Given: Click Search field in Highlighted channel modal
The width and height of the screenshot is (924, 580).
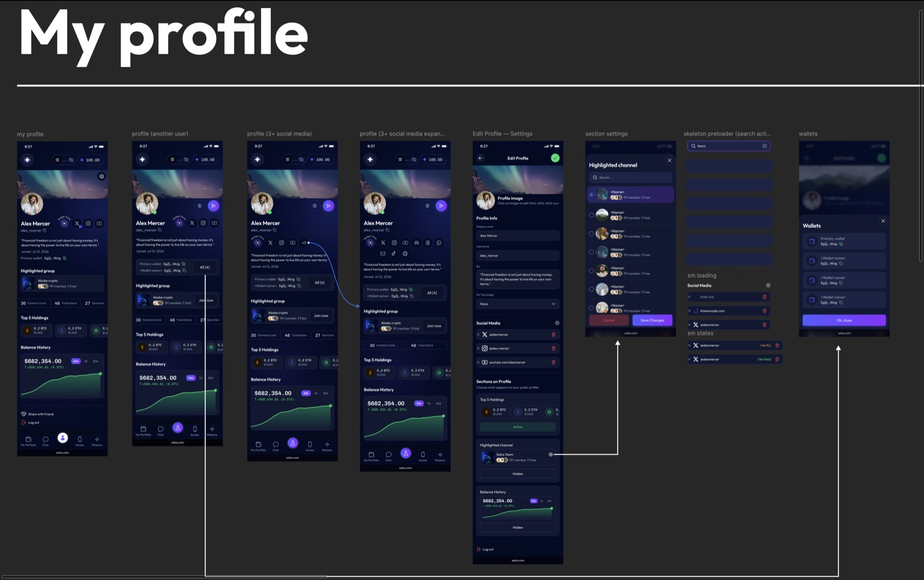Looking at the screenshot, I should coord(631,177).
